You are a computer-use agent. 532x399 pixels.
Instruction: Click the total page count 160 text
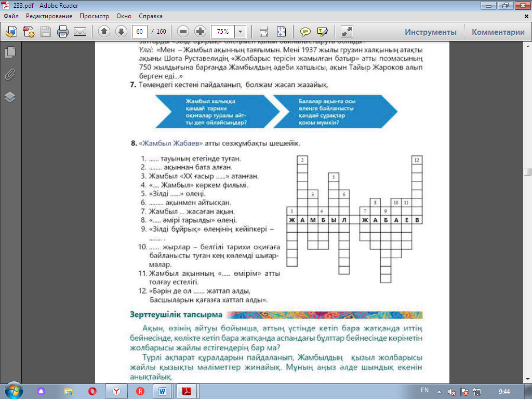coord(161,32)
